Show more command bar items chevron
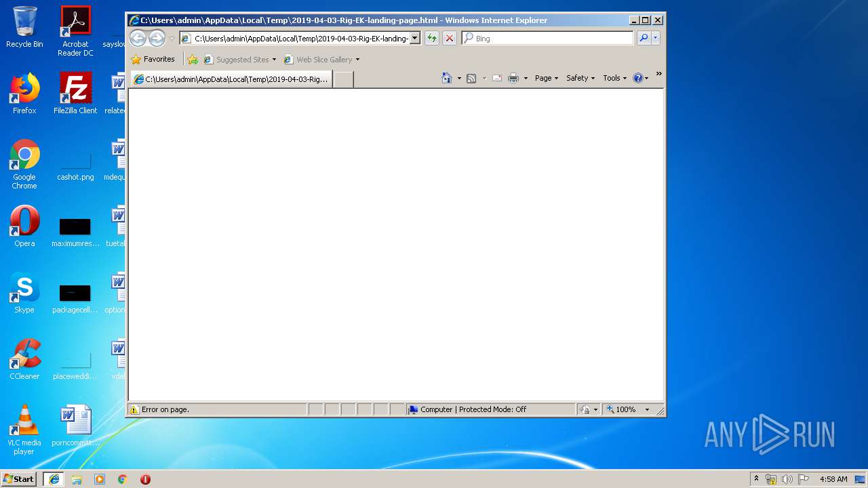The height and width of the screenshot is (488, 868). [658, 74]
